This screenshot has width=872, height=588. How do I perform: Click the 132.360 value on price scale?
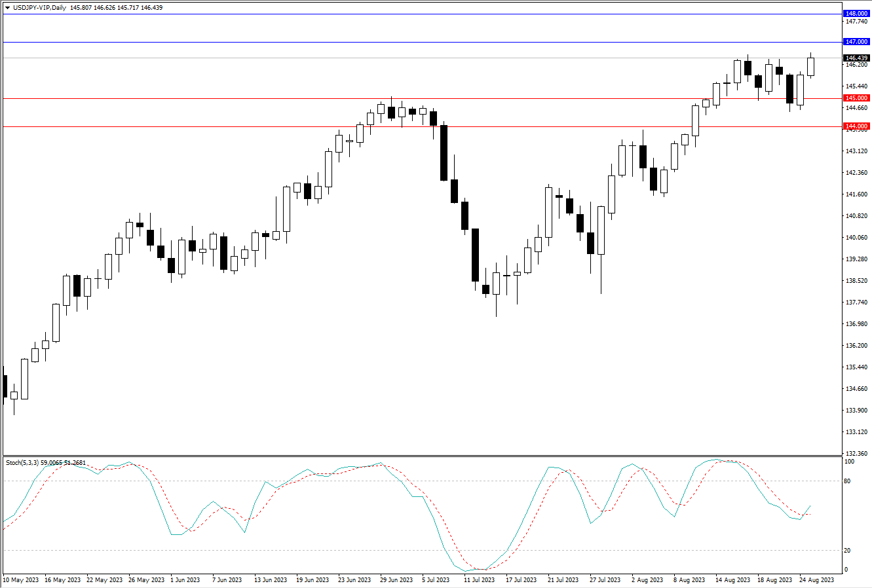(x=856, y=454)
